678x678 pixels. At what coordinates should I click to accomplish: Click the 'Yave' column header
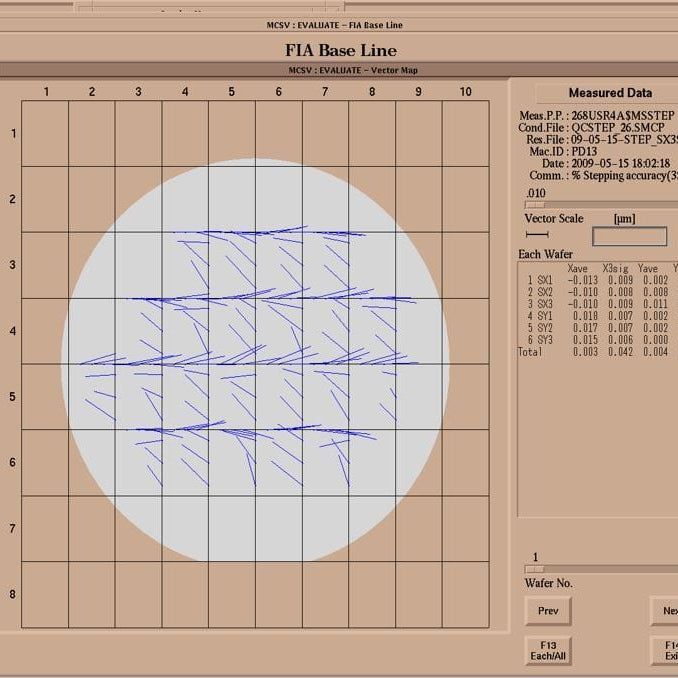[x=648, y=269]
